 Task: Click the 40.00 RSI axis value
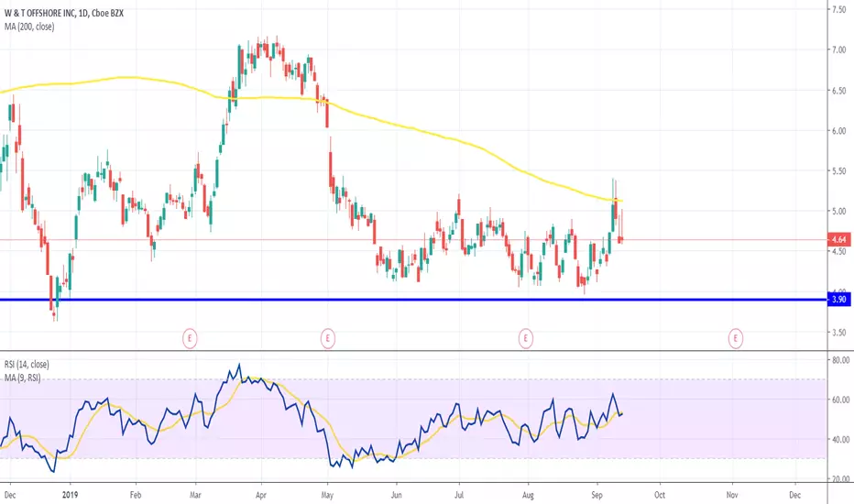[x=841, y=439]
